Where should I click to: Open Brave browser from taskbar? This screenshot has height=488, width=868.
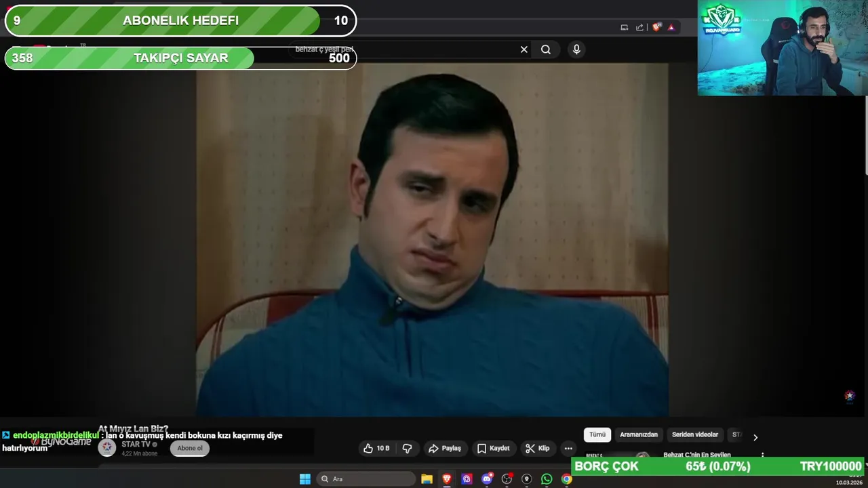pyautogui.click(x=447, y=479)
